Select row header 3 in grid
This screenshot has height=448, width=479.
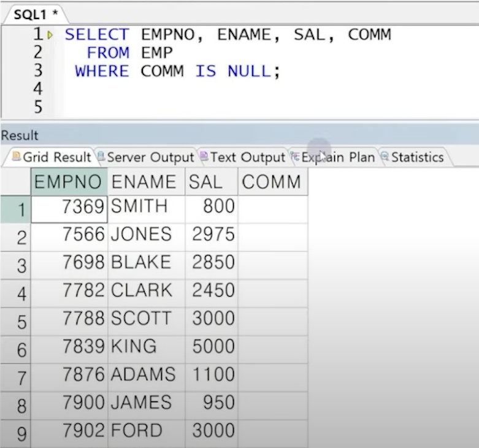click(15, 265)
